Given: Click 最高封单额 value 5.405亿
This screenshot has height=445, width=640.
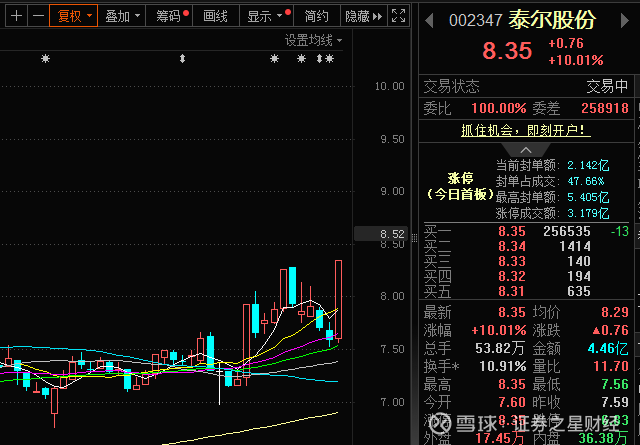Looking at the screenshot, I should (x=588, y=197).
